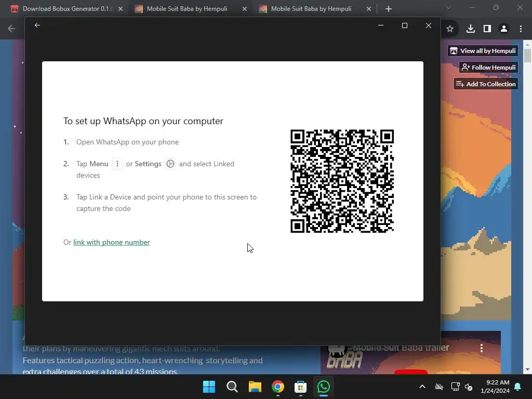532x399 pixels.
Task: Play the Mobile Suit Baba trailer video
Action: pos(411,372)
